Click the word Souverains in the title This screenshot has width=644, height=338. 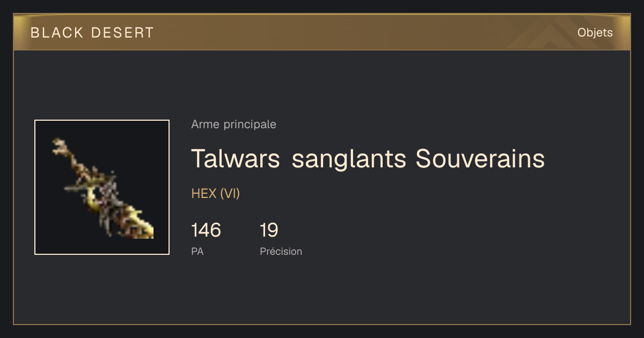click(x=480, y=159)
